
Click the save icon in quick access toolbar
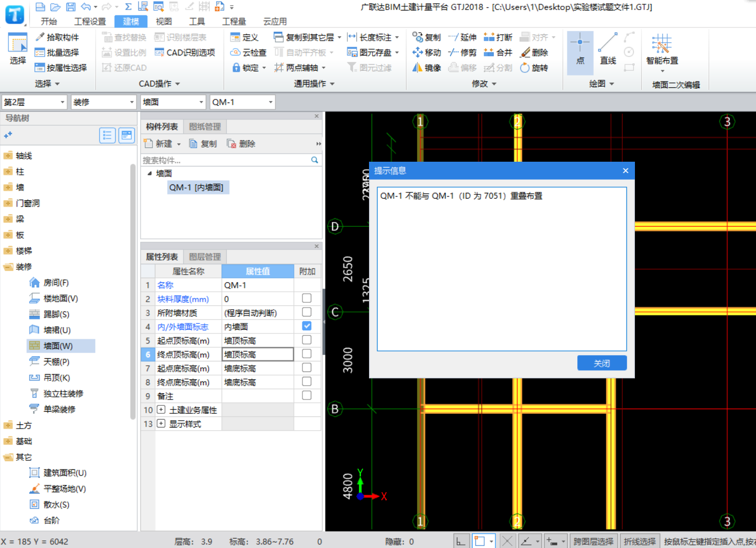[70, 7]
